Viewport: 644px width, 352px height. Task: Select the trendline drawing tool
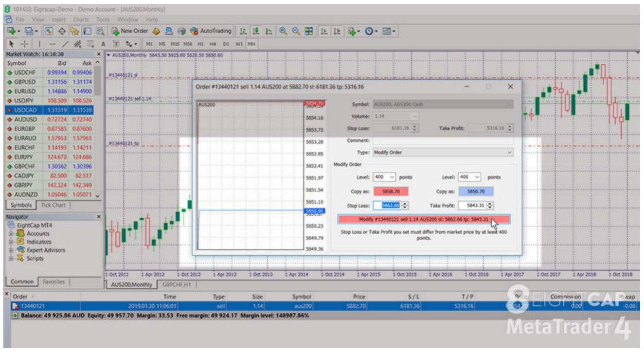(65, 44)
